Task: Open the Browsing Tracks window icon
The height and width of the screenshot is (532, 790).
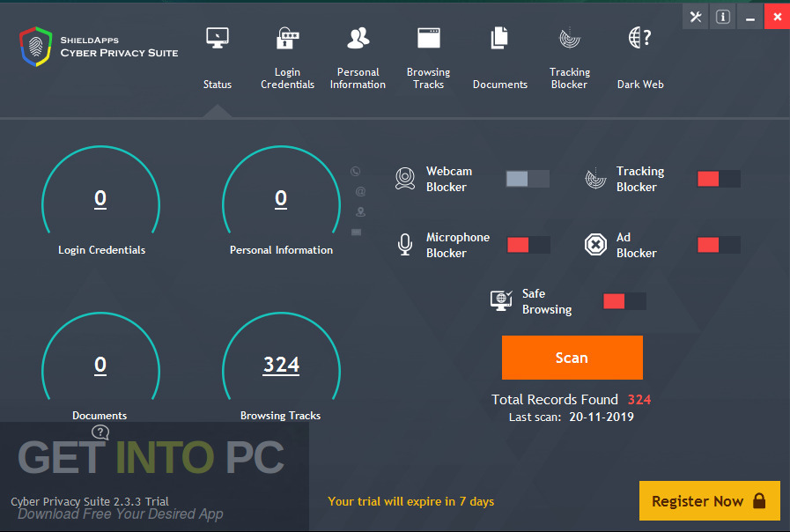Action: pos(429,38)
